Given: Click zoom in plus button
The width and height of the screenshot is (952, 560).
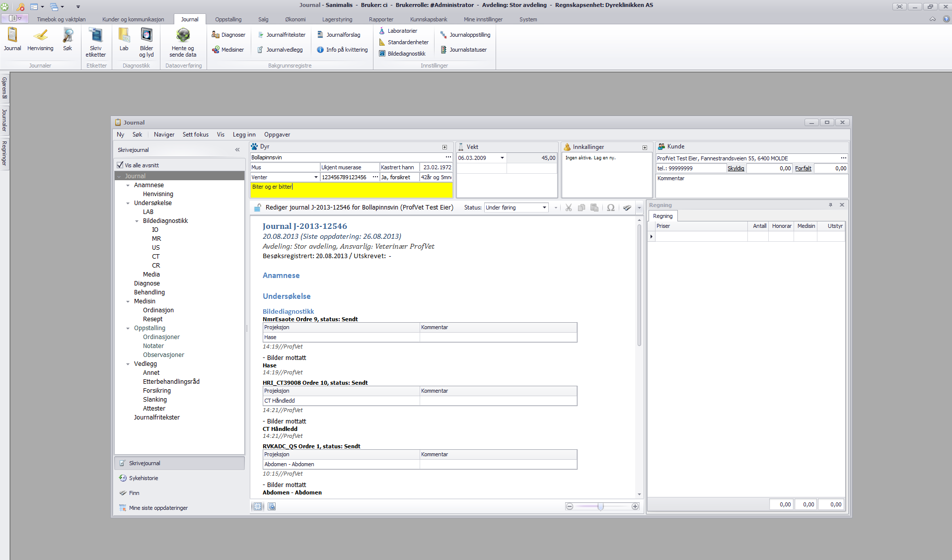Looking at the screenshot, I should click(635, 506).
